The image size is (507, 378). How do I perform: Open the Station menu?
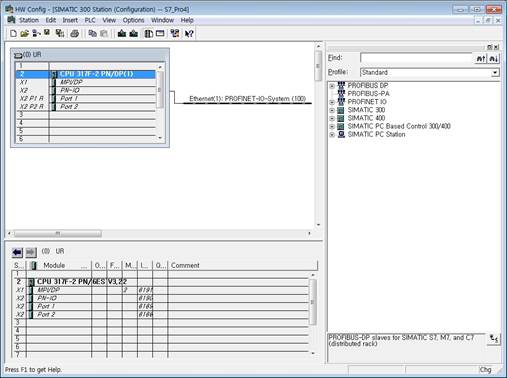pos(29,20)
